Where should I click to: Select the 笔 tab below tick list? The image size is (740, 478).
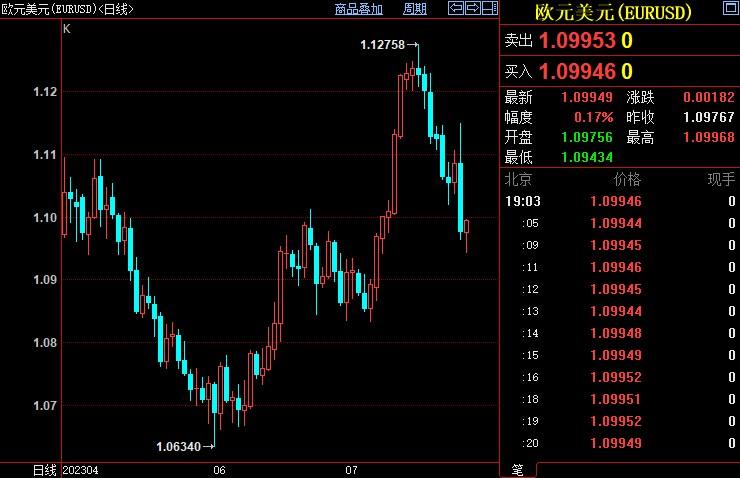coord(517,469)
